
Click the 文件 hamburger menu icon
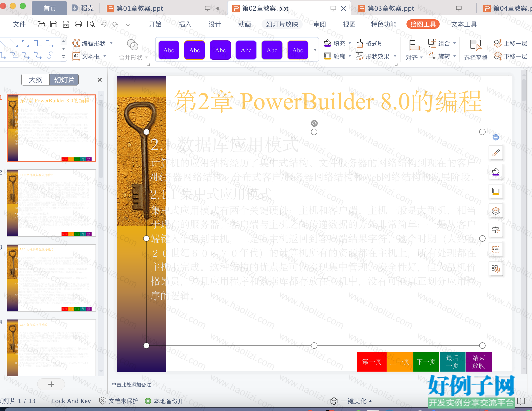[4, 24]
